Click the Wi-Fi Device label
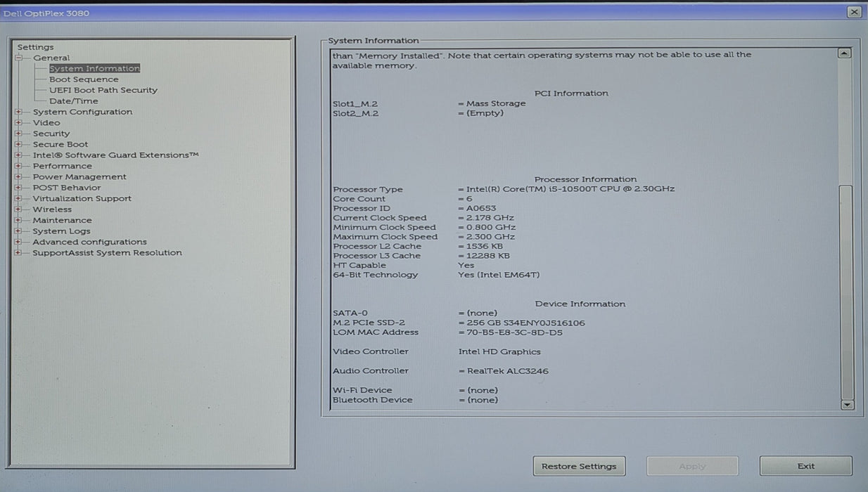Viewport: 868px width, 492px height. [x=362, y=390]
